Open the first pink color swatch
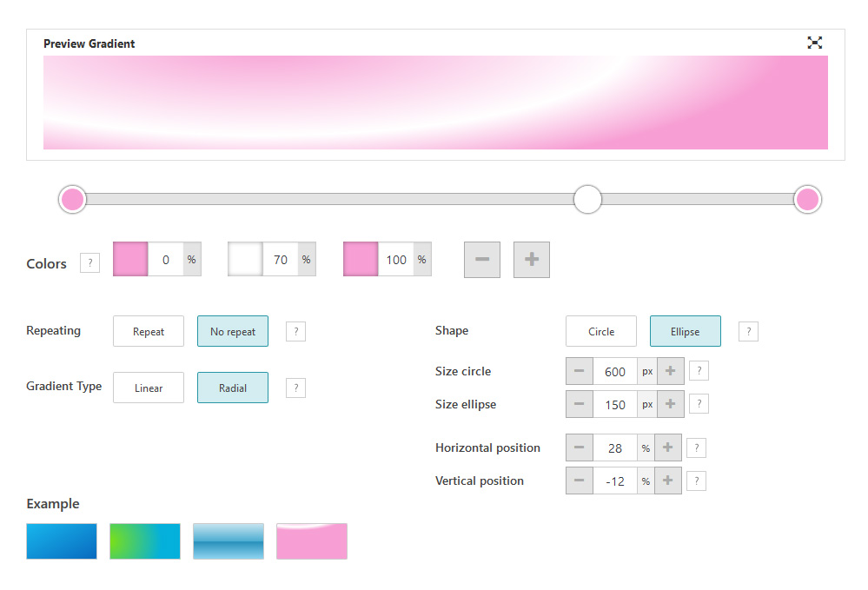 pyautogui.click(x=131, y=260)
